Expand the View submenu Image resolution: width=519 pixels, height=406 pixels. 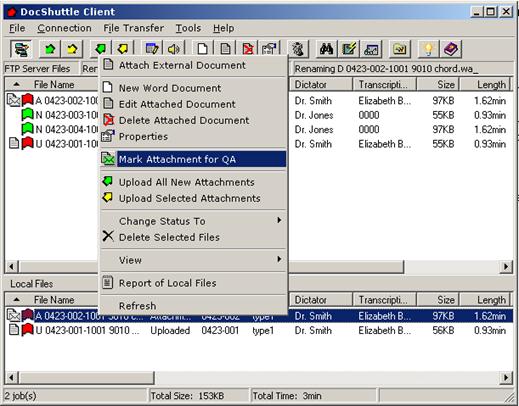(x=193, y=260)
